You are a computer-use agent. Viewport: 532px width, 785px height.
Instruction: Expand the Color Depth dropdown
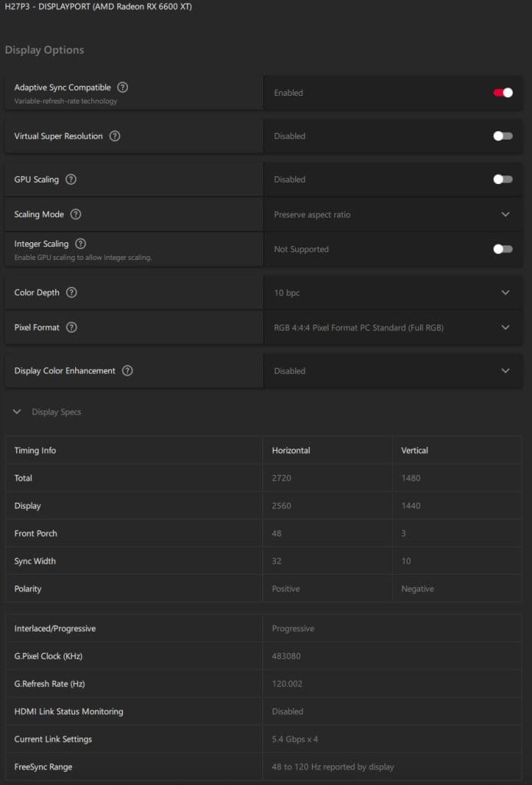coord(505,293)
